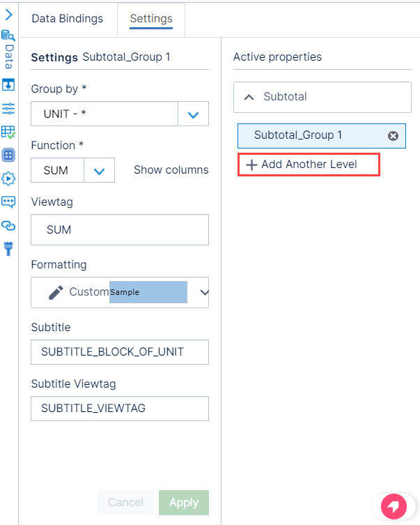
Task: Open the Group by UNIT dropdown arrow
Action: tap(193, 114)
